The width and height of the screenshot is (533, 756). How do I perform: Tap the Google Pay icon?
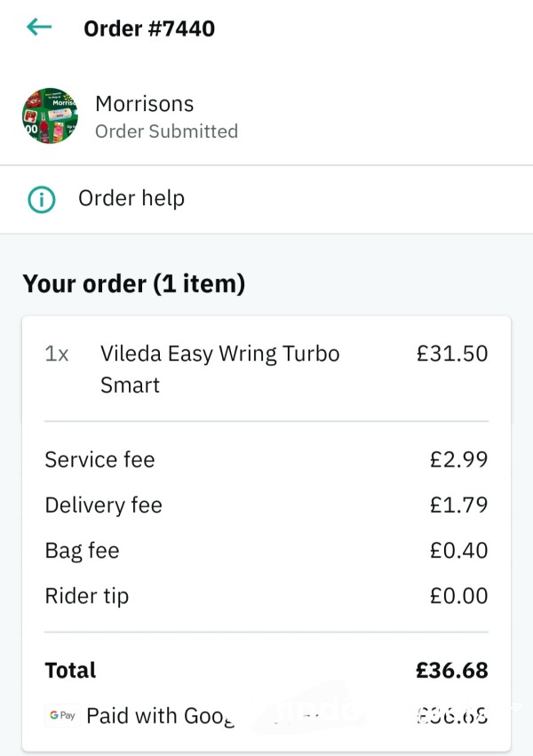click(62, 715)
